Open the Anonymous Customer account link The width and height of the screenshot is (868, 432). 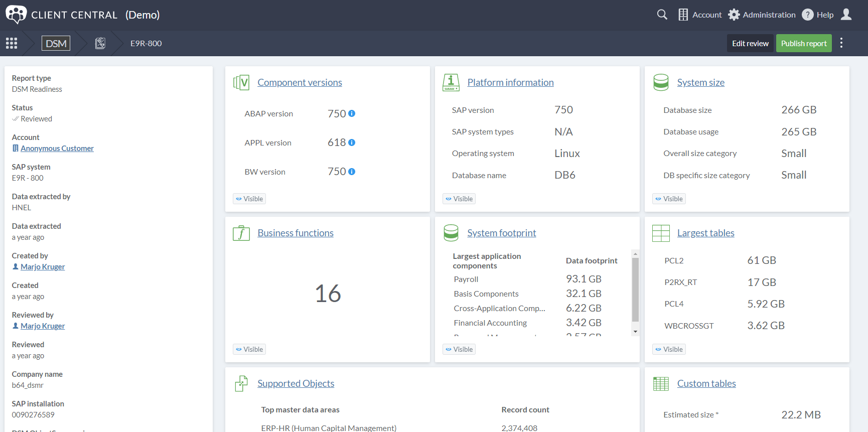tap(57, 149)
